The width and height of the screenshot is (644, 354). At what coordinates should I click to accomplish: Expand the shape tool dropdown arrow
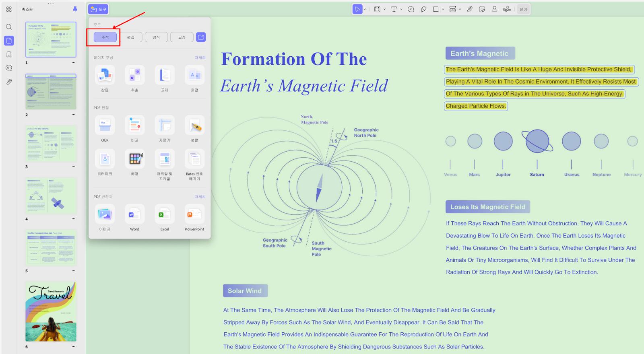pos(443,9)
